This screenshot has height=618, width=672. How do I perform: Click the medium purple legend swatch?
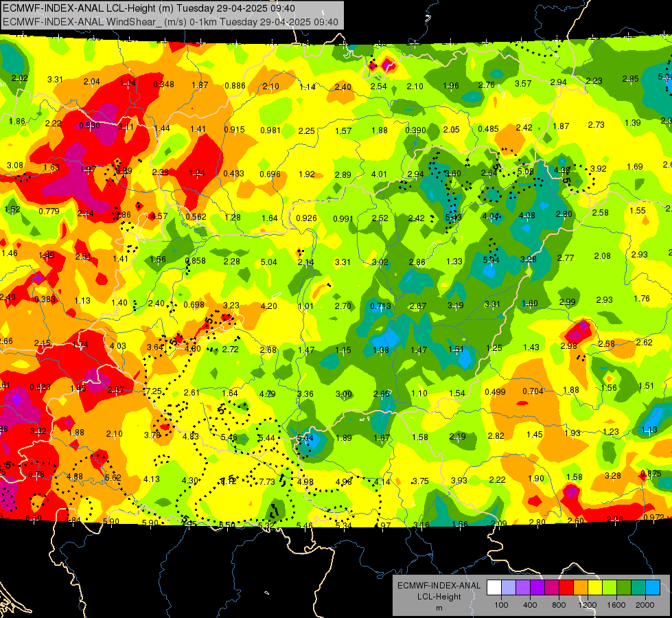pyautogui.click(x=523, y=588)
